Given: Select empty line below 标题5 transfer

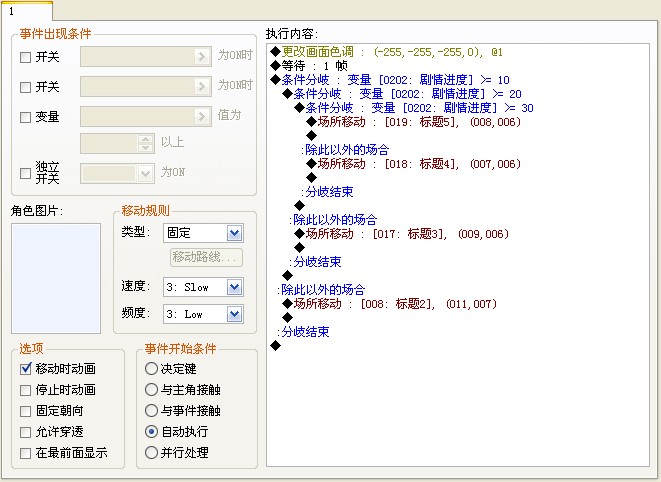Looking at the screenshot, I should coord(312,136).
